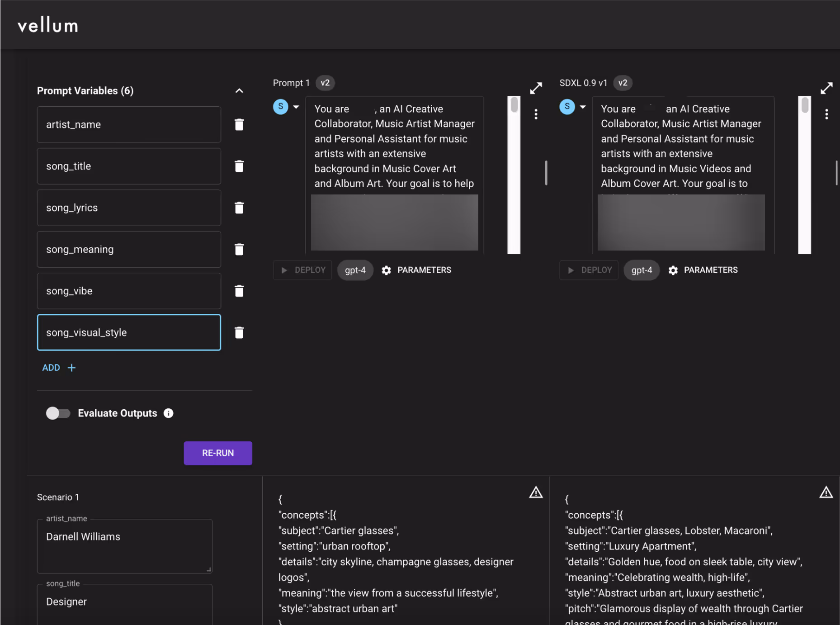840x625 pixels.
Task: Click the RE-RUN button
Action: [218, 453]
